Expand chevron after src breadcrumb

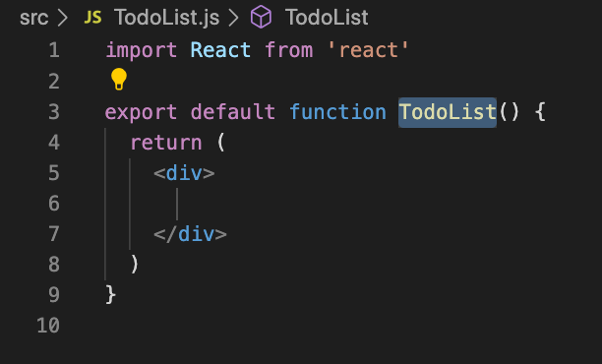[62, 18]
